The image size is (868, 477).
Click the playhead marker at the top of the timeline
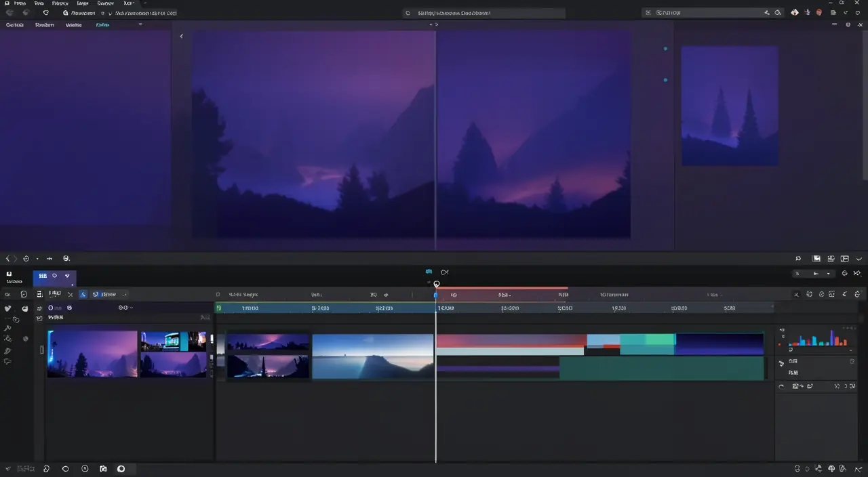436,284
